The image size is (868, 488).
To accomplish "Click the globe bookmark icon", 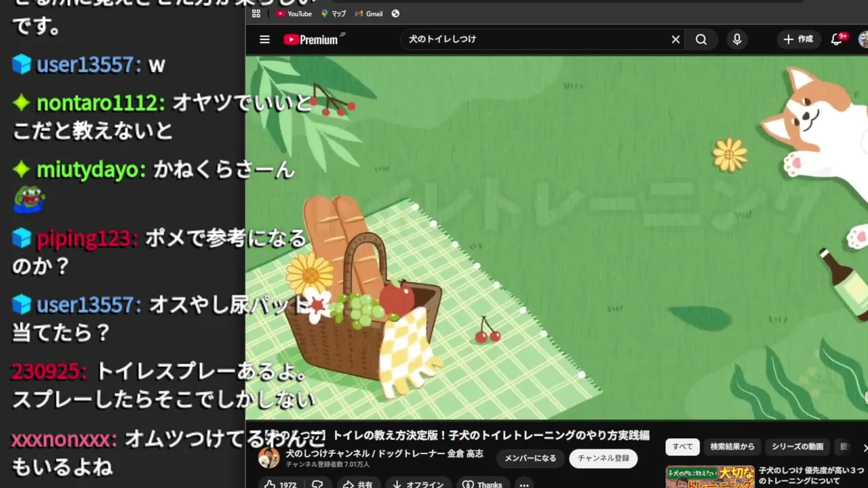I will coord(395,14).
